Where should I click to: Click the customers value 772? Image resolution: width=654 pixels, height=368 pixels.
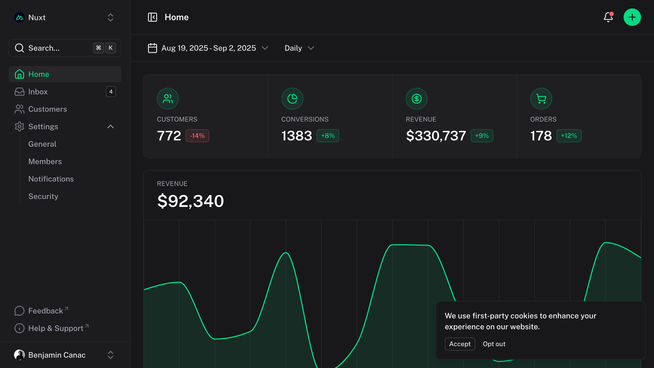tap(169, 136)
